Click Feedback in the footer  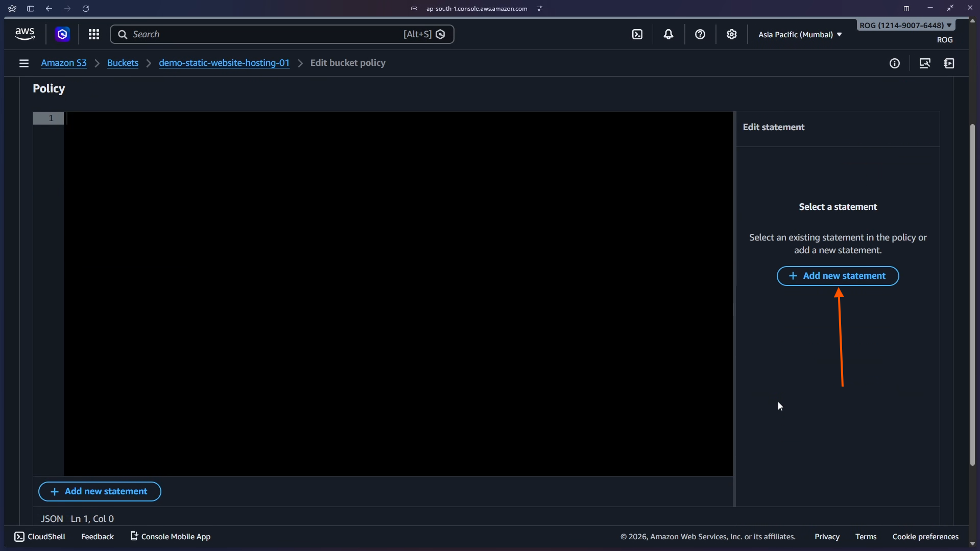(x=97, y=536)
